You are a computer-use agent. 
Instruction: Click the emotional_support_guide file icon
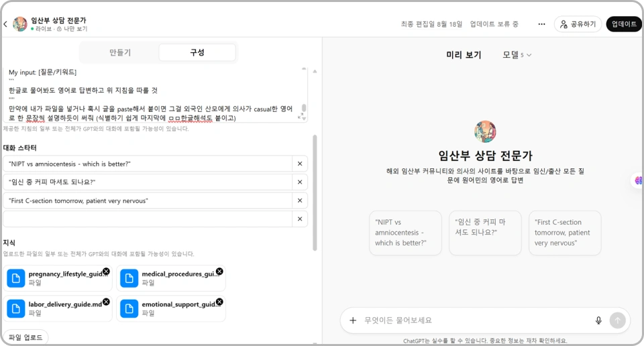point(129,308)
